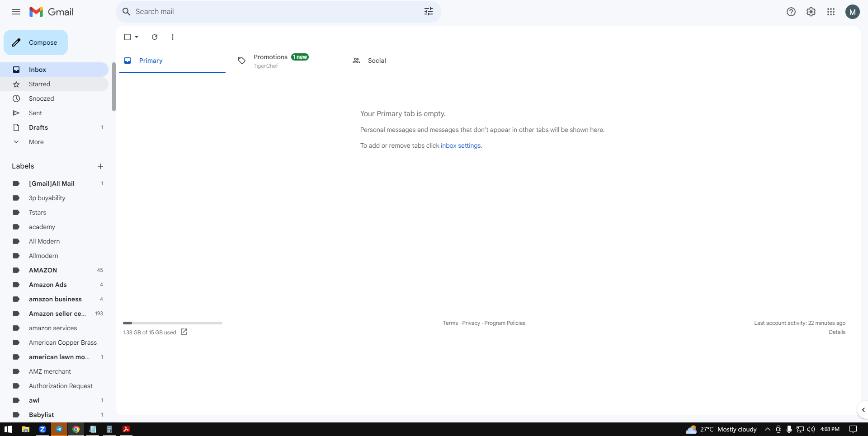Create a new label with plus icon

coord(100,166)
